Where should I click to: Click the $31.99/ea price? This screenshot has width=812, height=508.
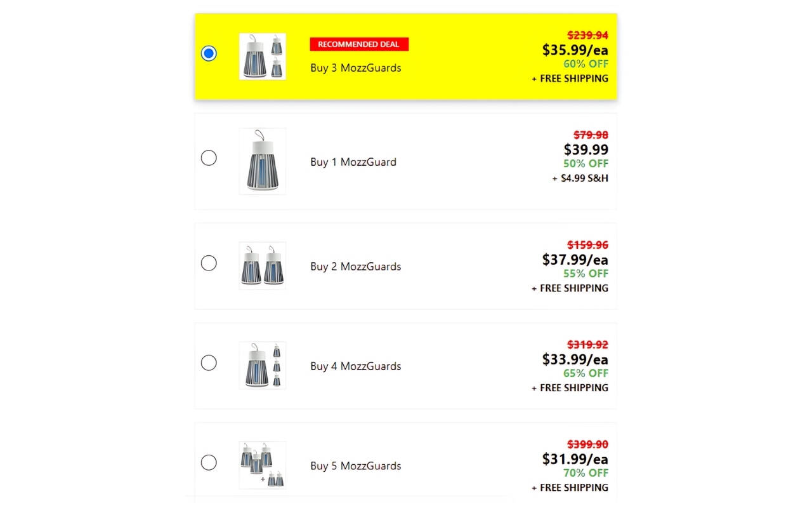point(575,459)
